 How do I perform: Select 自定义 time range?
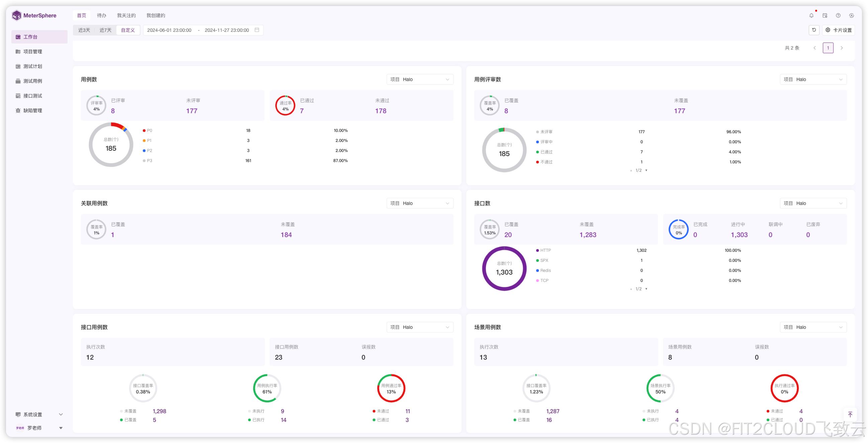pos(128,30)
